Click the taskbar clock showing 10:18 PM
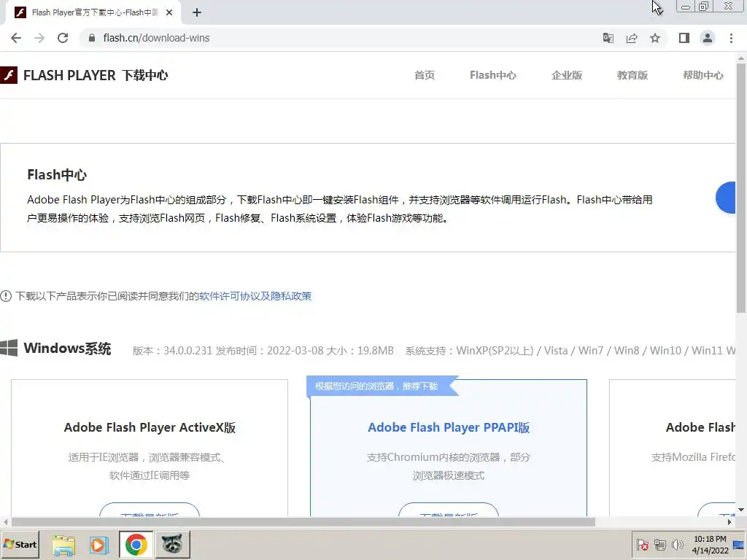The image size is (747, 560). [710, 545]
